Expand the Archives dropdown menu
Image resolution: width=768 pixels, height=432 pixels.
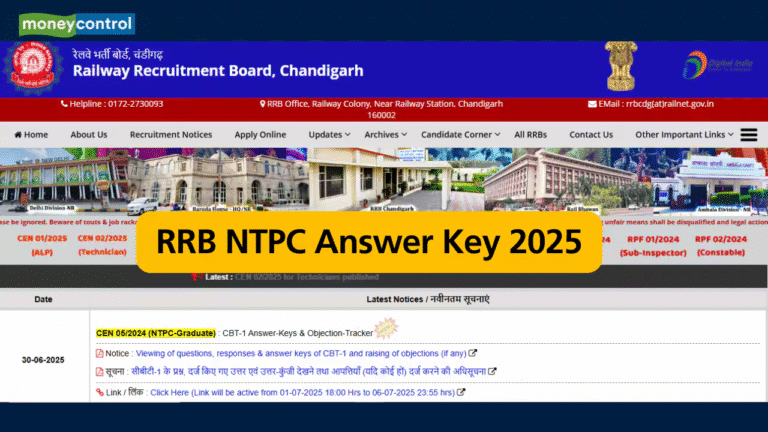click(x=385, y=134)
